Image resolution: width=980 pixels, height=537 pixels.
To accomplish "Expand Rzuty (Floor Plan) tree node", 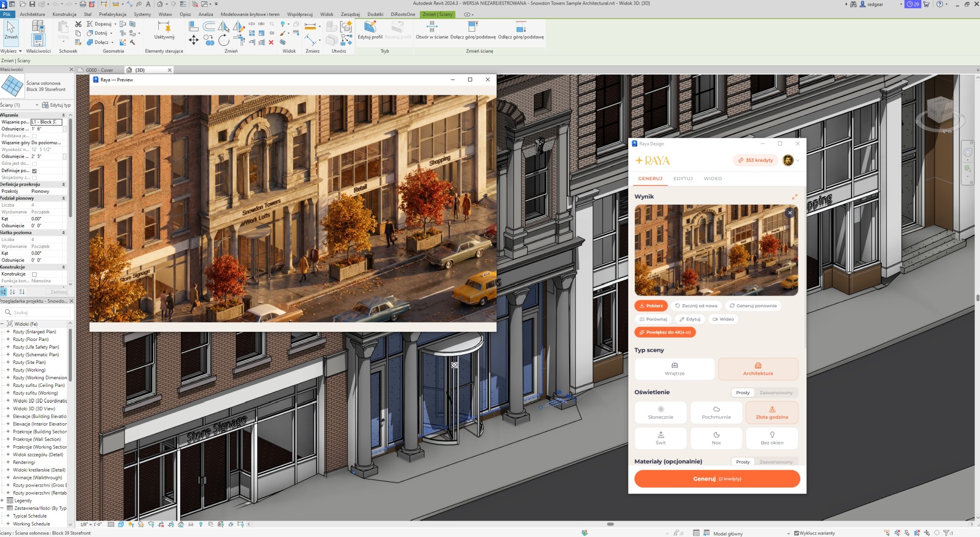I will coord(8,339).
